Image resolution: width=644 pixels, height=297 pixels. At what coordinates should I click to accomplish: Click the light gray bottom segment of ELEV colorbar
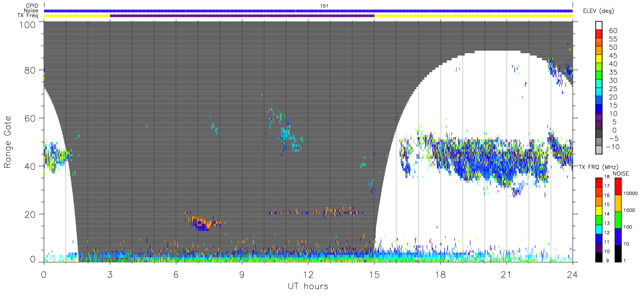[x=599, y=151]
